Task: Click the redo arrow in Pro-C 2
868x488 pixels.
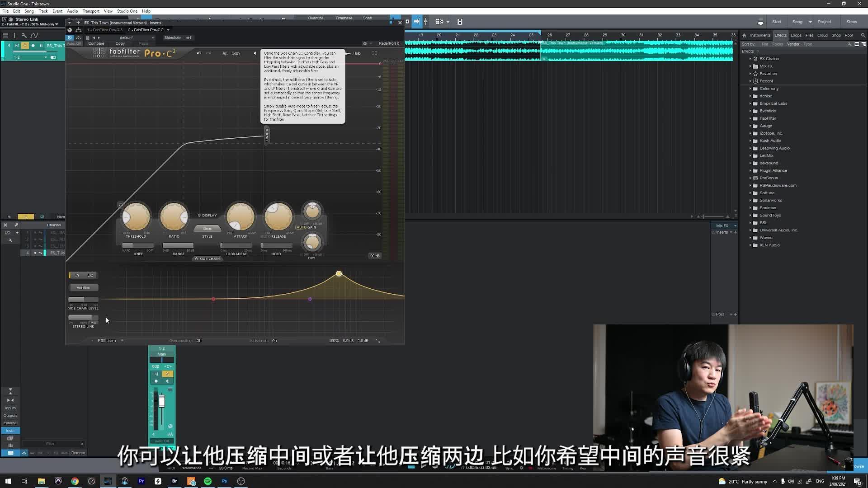Action: [208, 53]
